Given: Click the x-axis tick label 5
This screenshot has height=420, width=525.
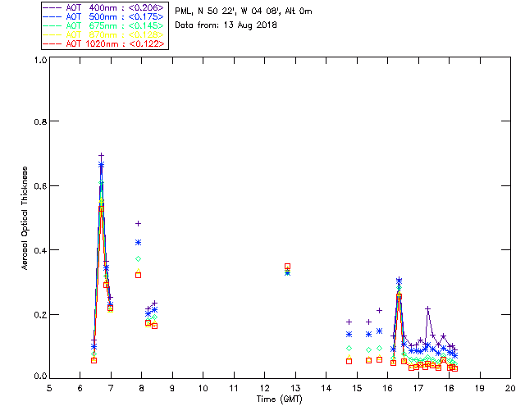Looking at the screenshot, I should [x=49, y=389].
